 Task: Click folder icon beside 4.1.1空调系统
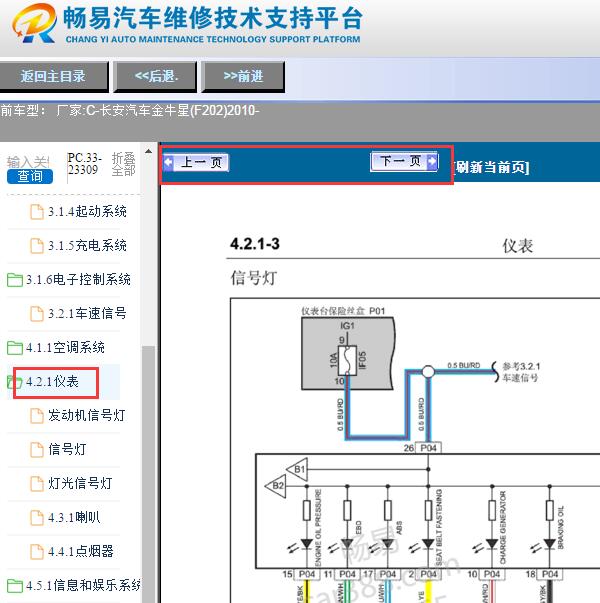15,348
